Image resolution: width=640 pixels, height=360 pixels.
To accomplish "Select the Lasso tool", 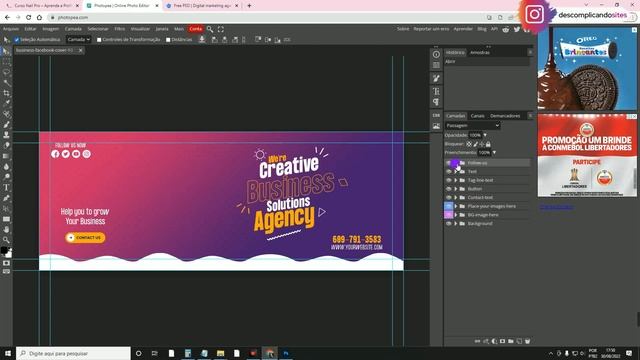I will point(6,72).
